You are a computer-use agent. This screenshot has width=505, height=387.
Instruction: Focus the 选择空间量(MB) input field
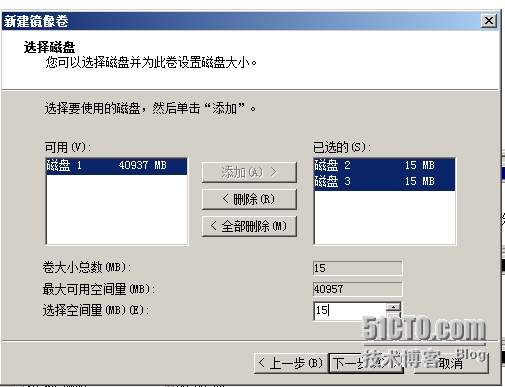tap(350, 311)
